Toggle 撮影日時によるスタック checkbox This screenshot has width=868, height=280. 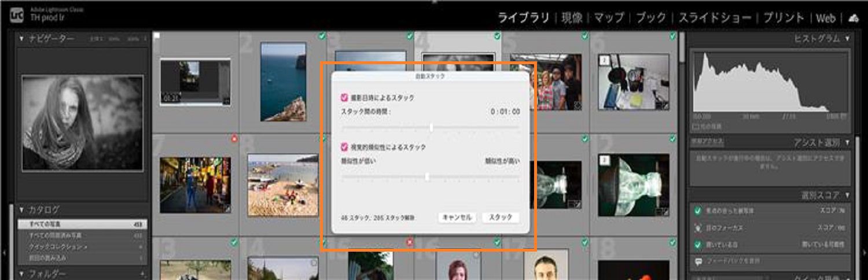(345, 98)
